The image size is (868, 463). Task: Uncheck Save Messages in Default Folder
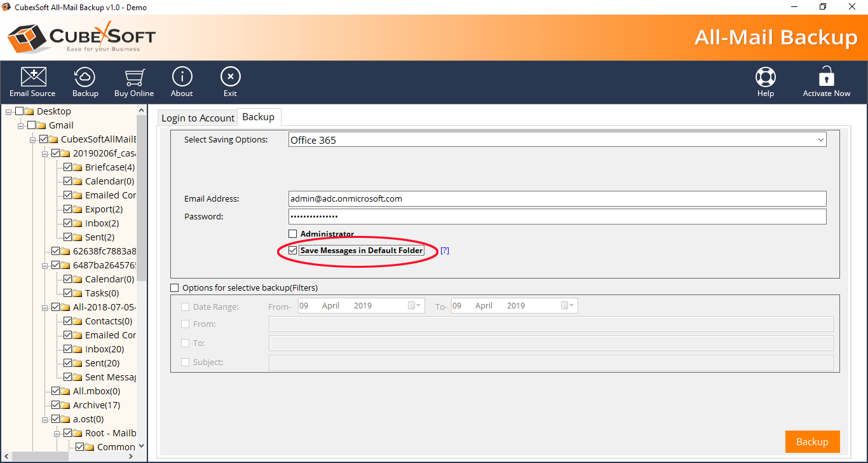click(293, 251)
